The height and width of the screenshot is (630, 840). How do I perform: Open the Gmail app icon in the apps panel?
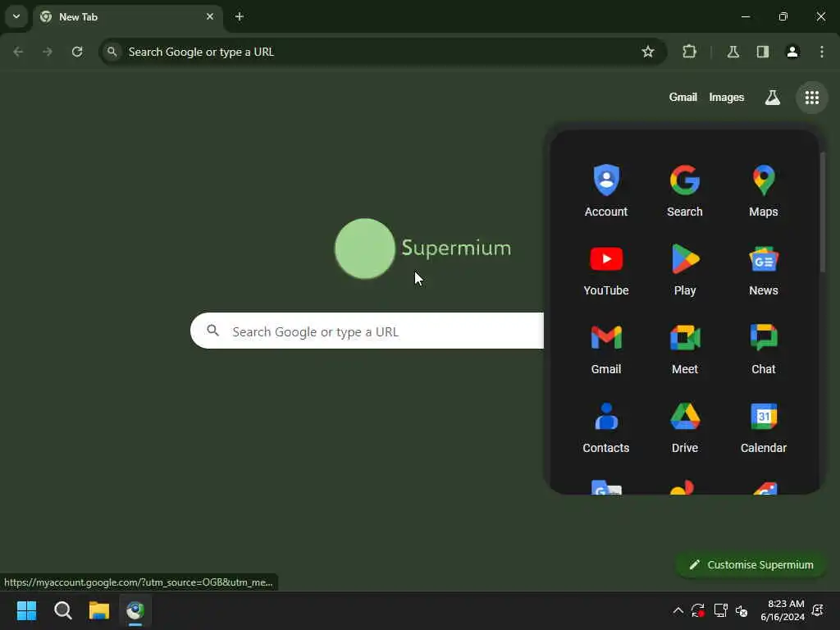[x=606, y=348]
